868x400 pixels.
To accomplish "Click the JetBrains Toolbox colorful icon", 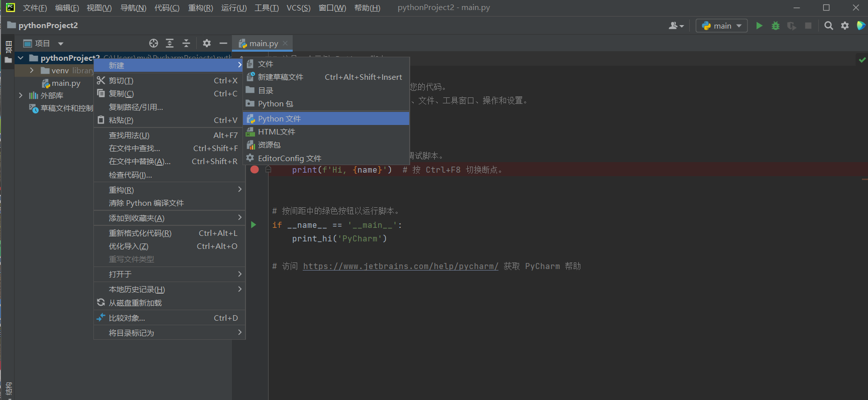I will (x=861, y=26).
